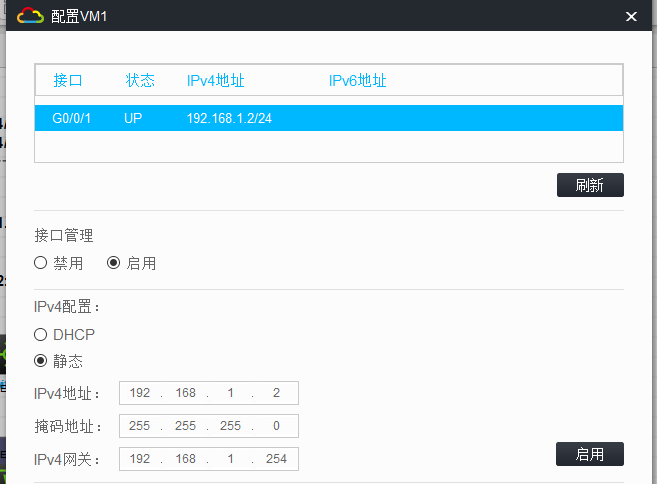Click the 状态 column header

point(140,80)
